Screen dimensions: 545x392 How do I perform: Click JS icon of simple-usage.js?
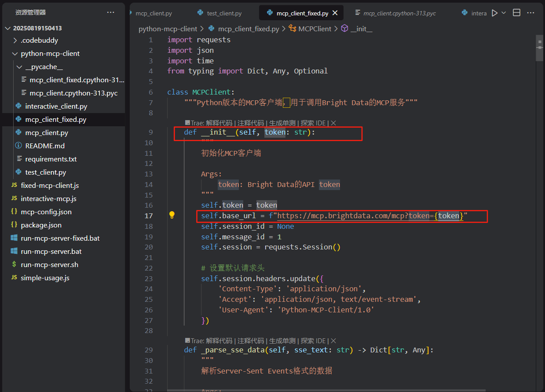click(14, 278)
